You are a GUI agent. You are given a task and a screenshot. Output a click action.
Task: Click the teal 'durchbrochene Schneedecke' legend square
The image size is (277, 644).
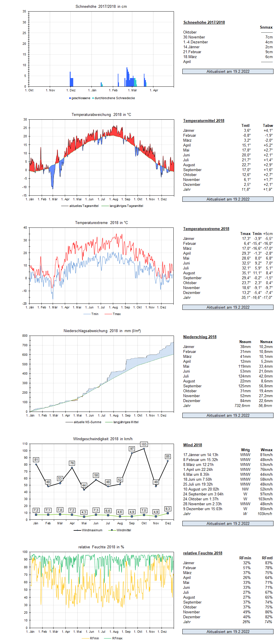coord(93,98)
